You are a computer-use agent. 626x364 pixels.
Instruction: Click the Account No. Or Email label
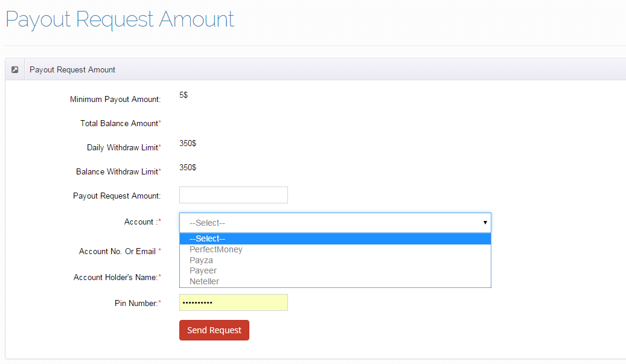(x=118, y=251)
